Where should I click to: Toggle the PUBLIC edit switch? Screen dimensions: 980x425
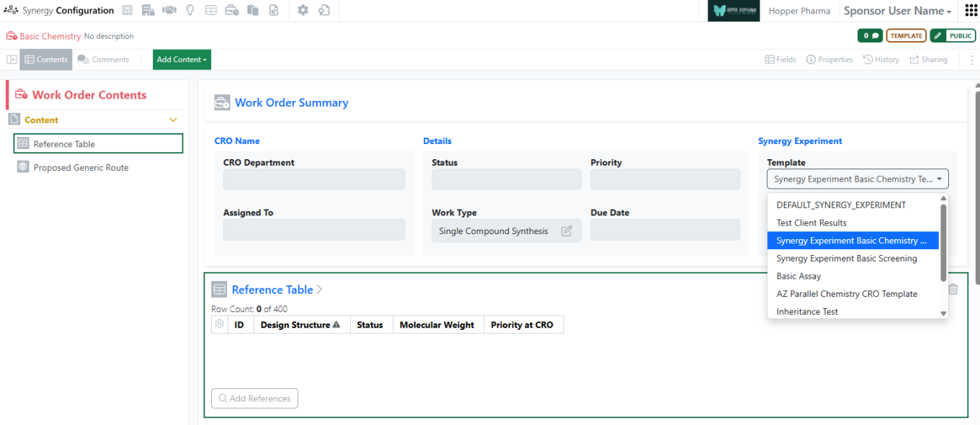[953, 36]
